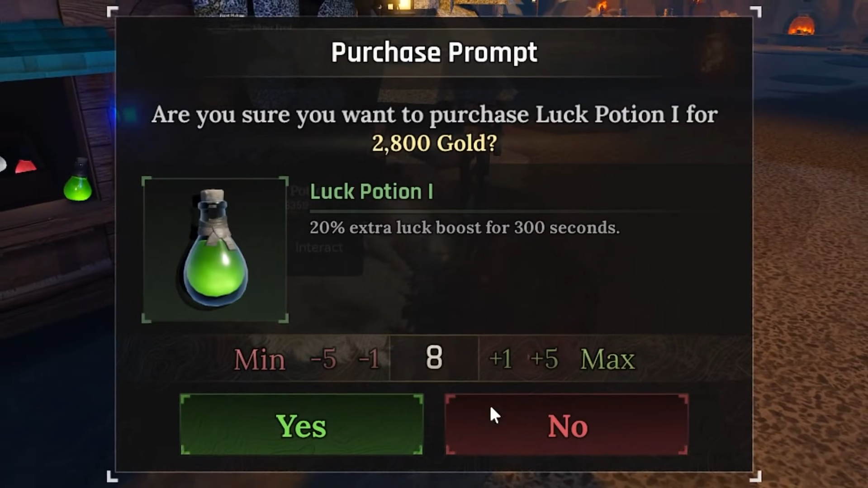The width and height of the screenshot is (868, 488).
Task: Decline the purchase with No
Action: click(x=567, y=424)
